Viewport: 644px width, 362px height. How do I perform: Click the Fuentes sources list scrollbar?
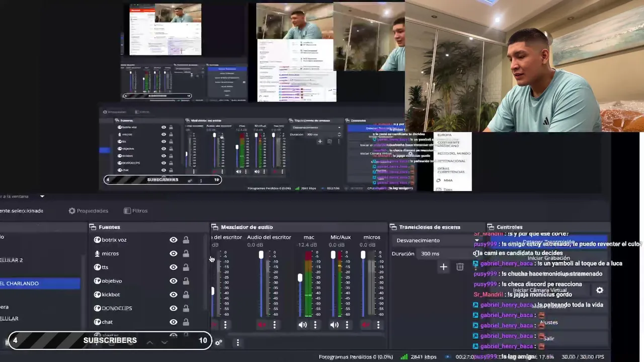(206, 271)
